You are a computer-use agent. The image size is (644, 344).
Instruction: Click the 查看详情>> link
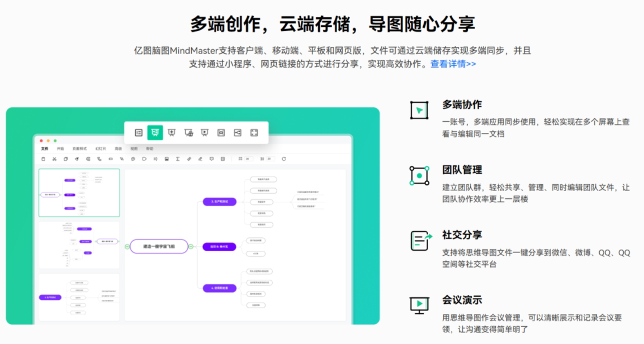(453, 64)
